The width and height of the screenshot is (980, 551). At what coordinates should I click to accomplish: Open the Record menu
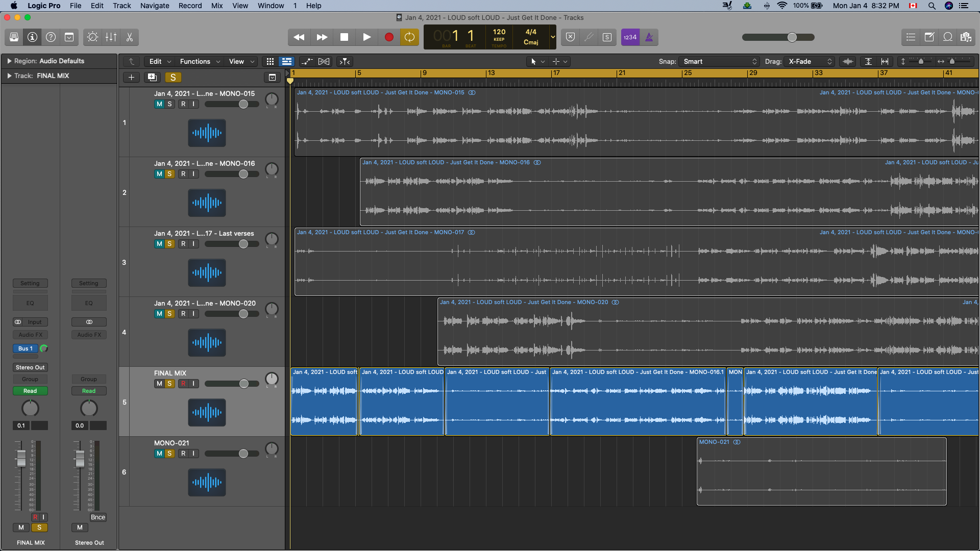pos(190,6)
